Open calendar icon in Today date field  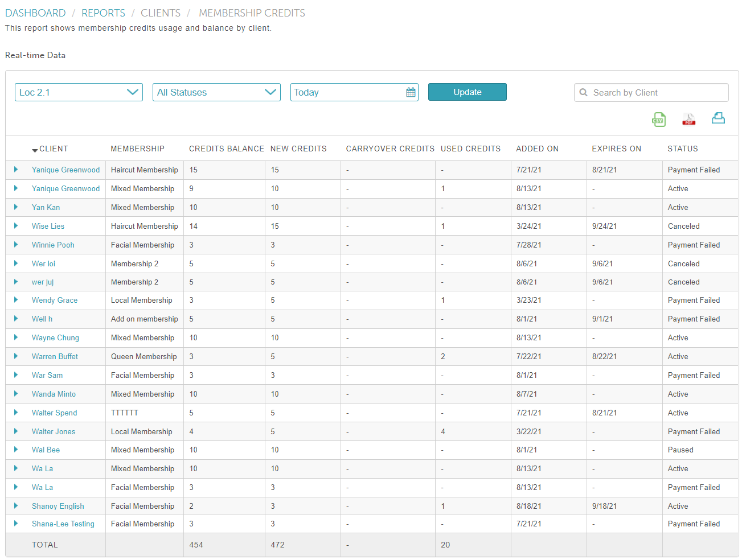[411, 92]
